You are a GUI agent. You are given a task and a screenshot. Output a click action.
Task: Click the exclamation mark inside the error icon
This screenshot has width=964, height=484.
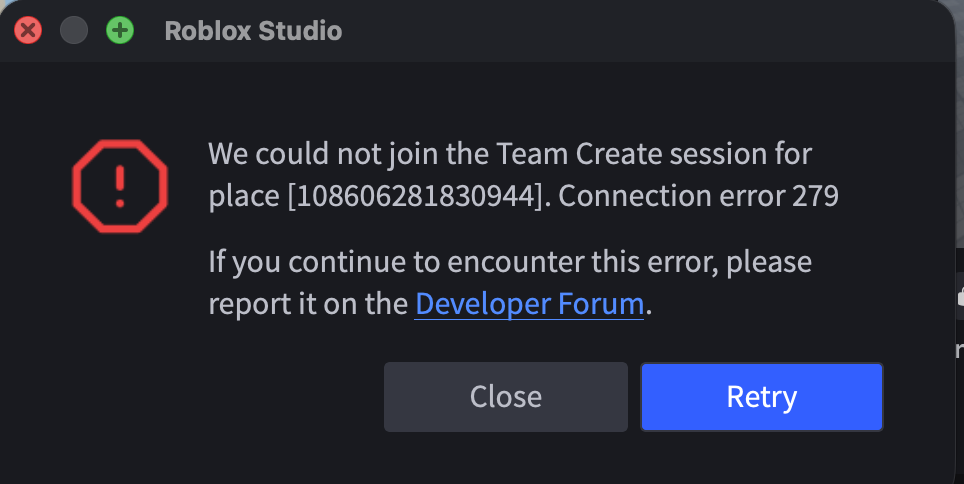pyautogui.click(x=120, y=186)
